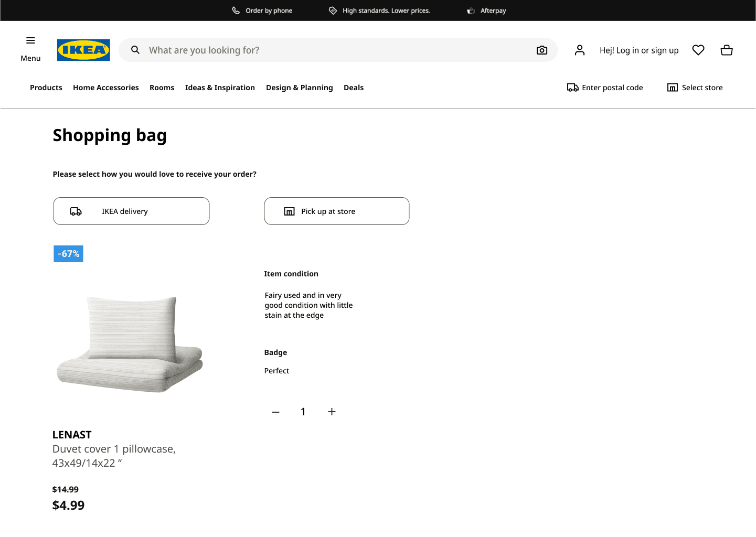Click the crossed-out $14.99 price

coord(66,489)
